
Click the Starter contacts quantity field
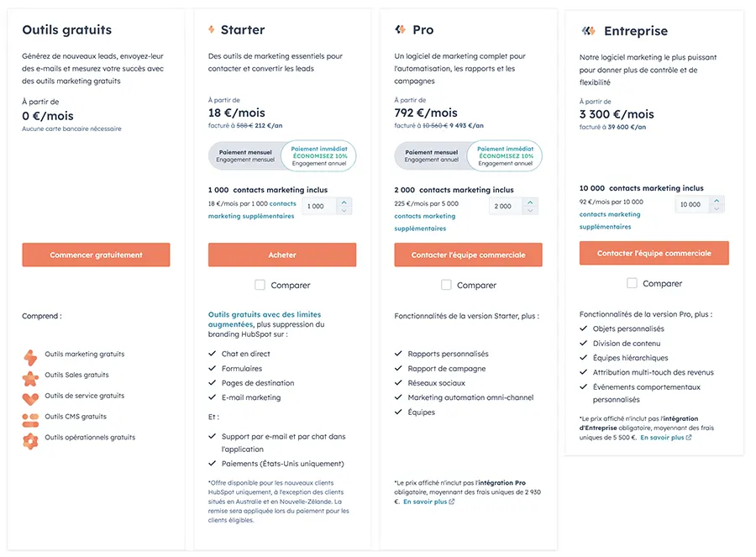click(x=318, y=206)
